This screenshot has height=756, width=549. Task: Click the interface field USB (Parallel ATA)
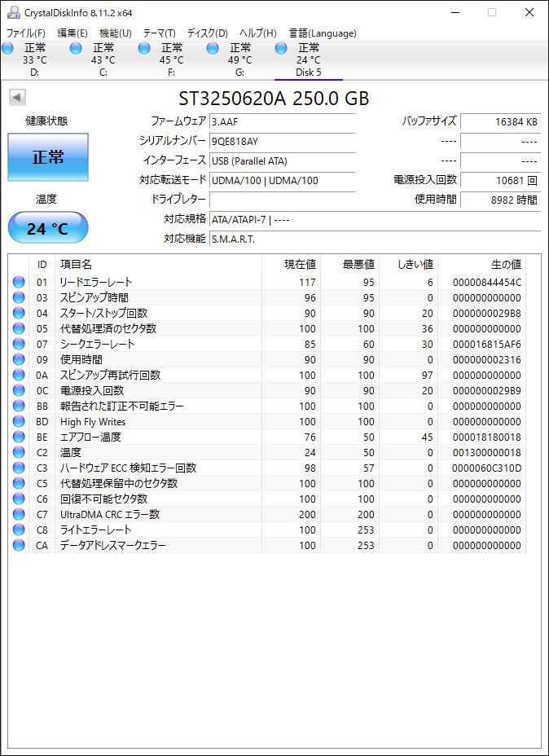click(x=283, y=160)
